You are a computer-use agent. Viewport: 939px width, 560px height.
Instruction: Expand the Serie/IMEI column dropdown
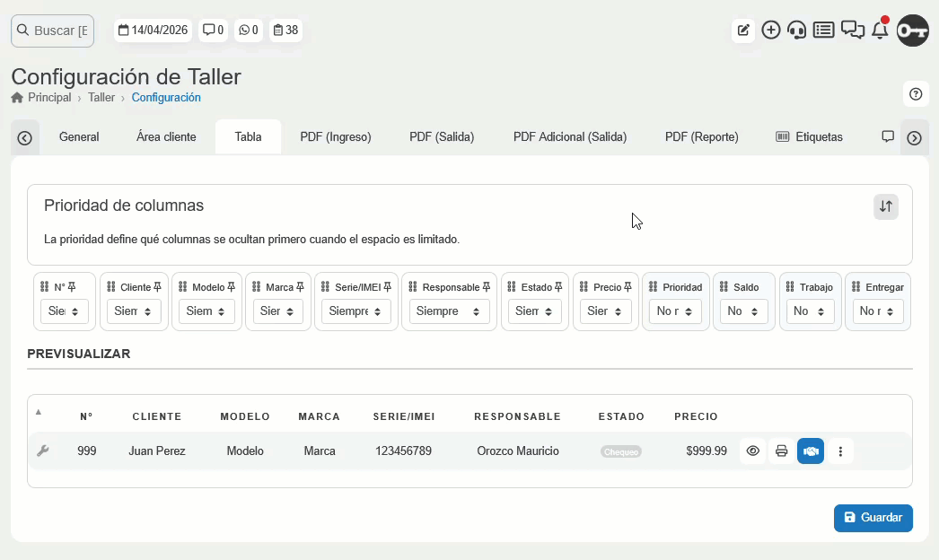355,311
